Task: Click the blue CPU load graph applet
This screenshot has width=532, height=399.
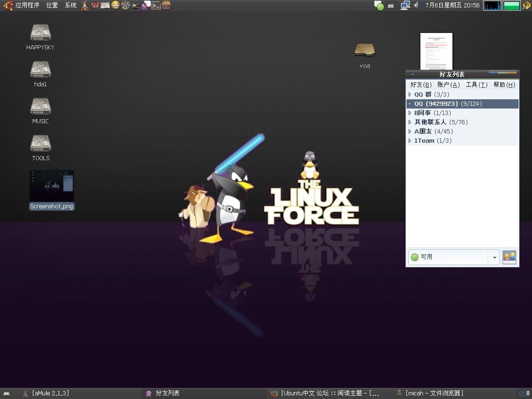Action: coord(492,6)
